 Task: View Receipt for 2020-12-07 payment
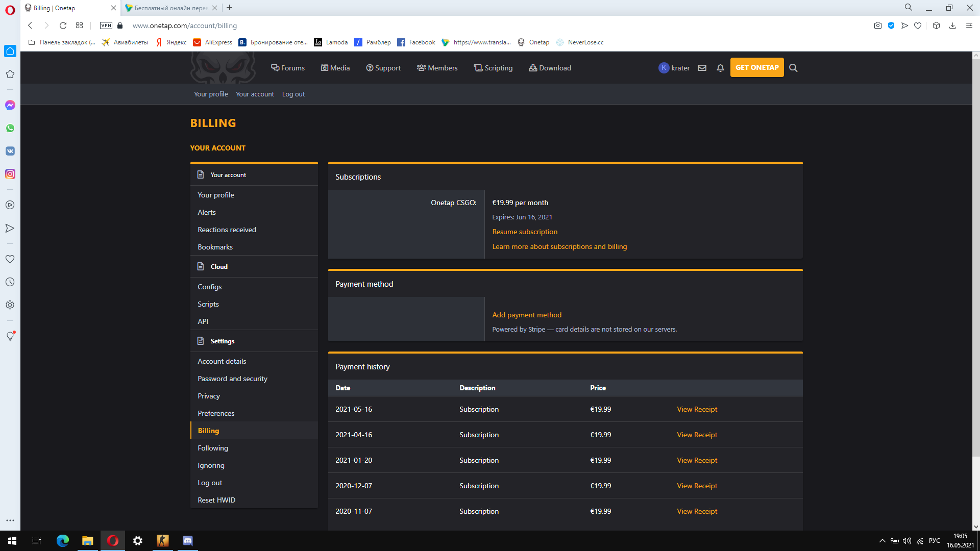[x=697, y=486]
